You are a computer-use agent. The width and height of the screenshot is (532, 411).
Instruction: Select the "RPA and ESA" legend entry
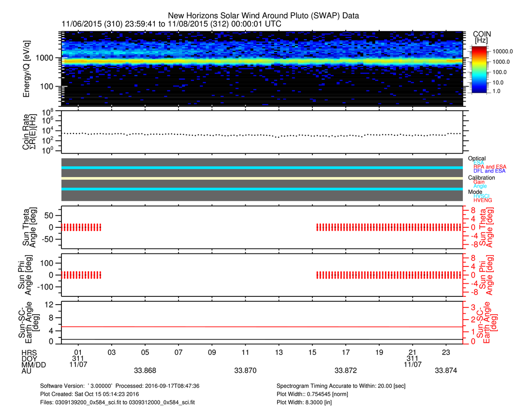coord(487,167)
